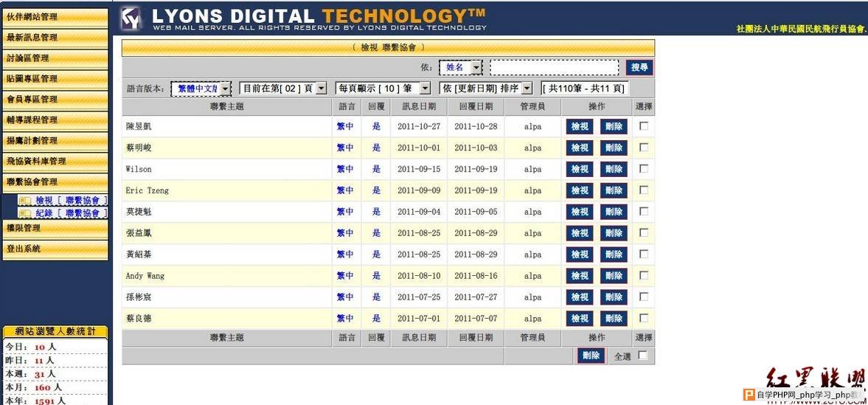Image resolution: width=868 pixels, height=405 pixels.
Task: Tick checkbox for 陳昱凱 row
Action: [x=643, y=125]
